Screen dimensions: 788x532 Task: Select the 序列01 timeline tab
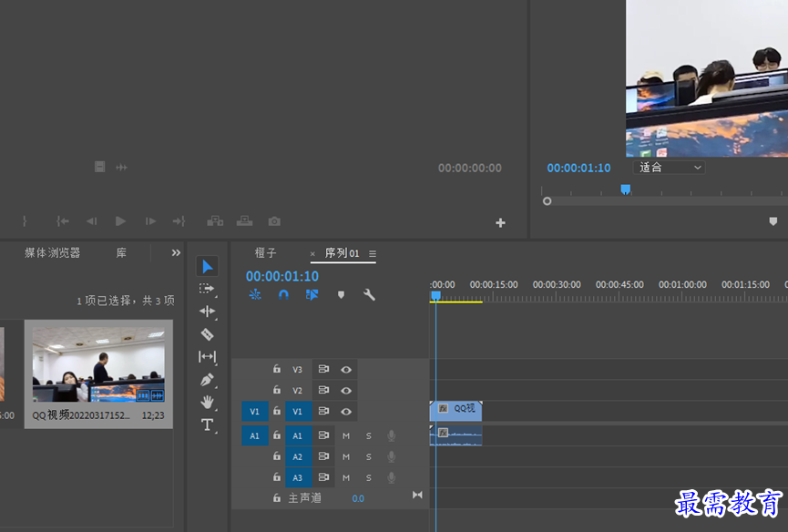pyautogui.click(x=342, y=252)
